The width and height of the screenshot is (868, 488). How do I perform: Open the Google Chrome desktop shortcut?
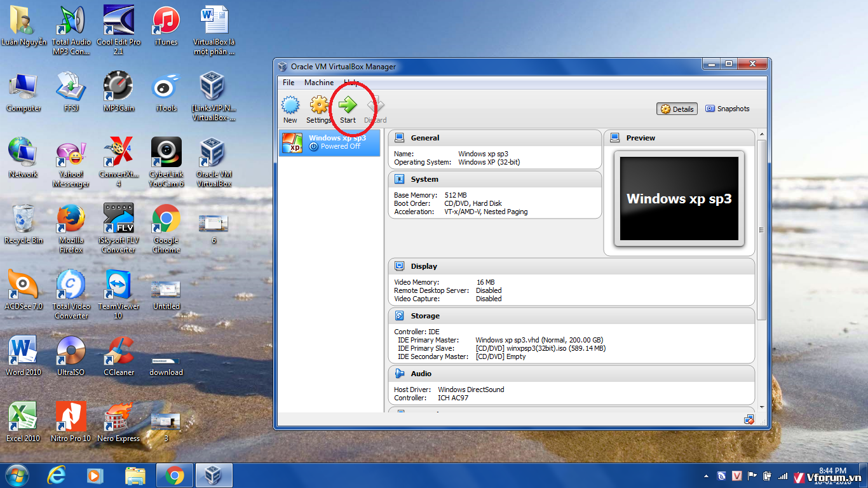click(x=166, y=229)
